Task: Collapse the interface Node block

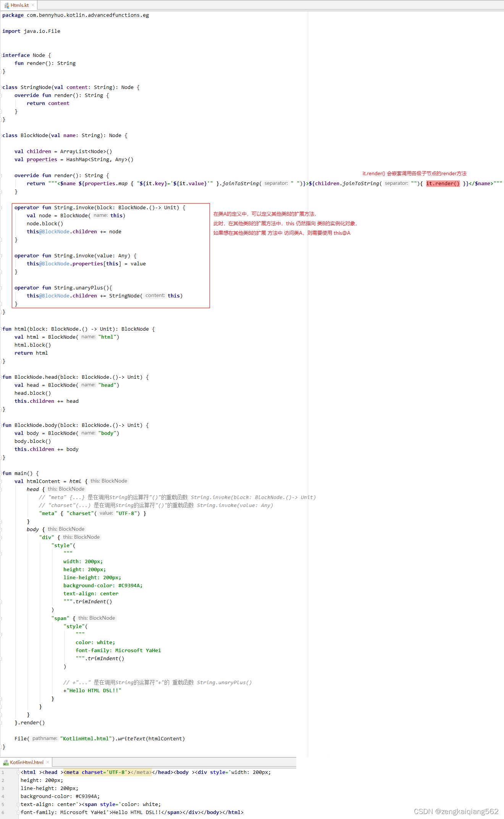Action: pyautogui.click(x=2, y=55)
